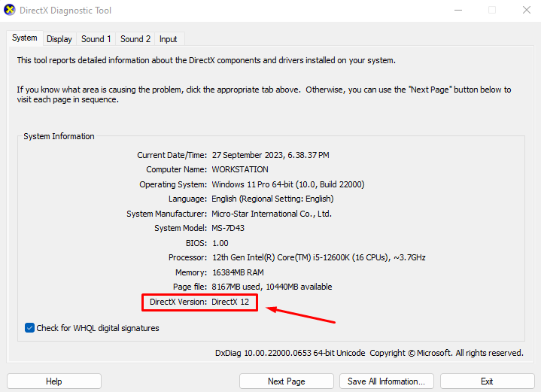Click the Page file usage text
This screenshot has width=541, height=392.
[272, 287]
